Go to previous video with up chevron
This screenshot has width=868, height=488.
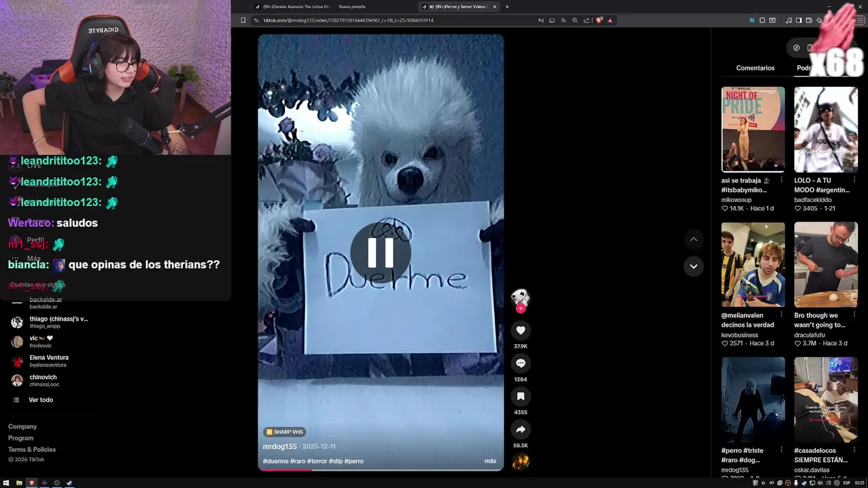pyautogui.click(x=693, y=239)
